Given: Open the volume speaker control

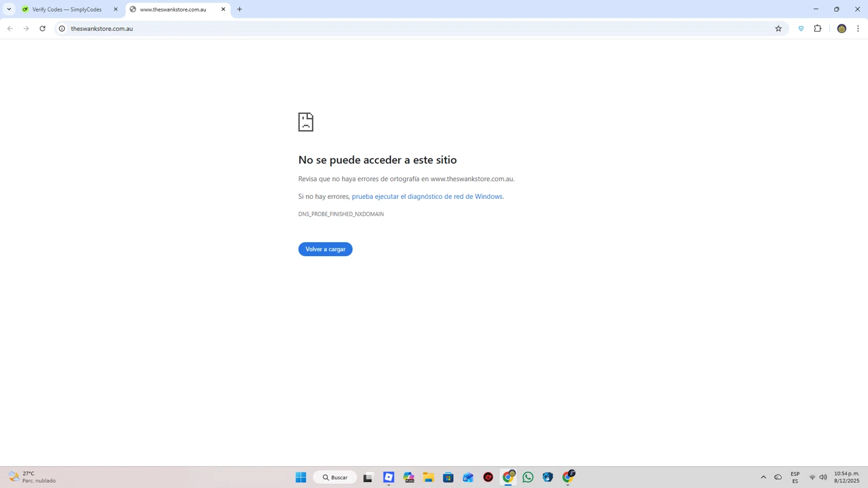Looking at the screenshot, I should (823, 477).
